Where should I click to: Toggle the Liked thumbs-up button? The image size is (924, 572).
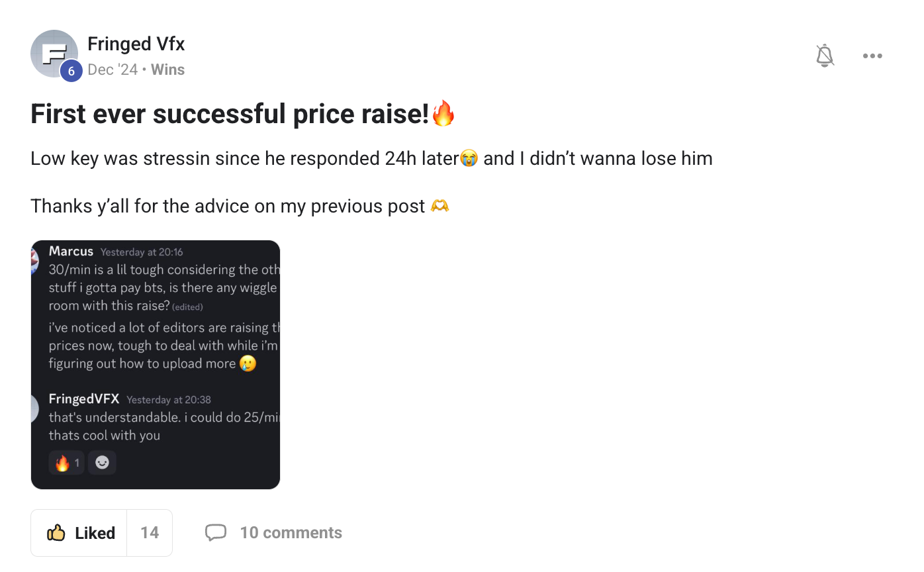coord(79,533)
